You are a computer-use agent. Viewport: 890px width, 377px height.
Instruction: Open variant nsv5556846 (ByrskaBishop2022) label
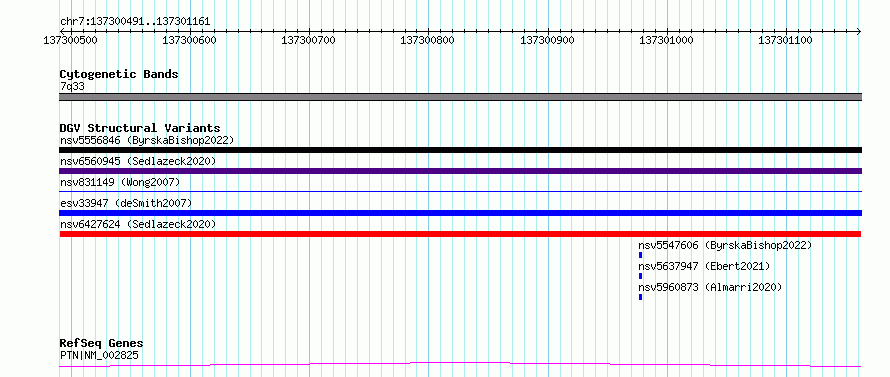pos(147,140)
